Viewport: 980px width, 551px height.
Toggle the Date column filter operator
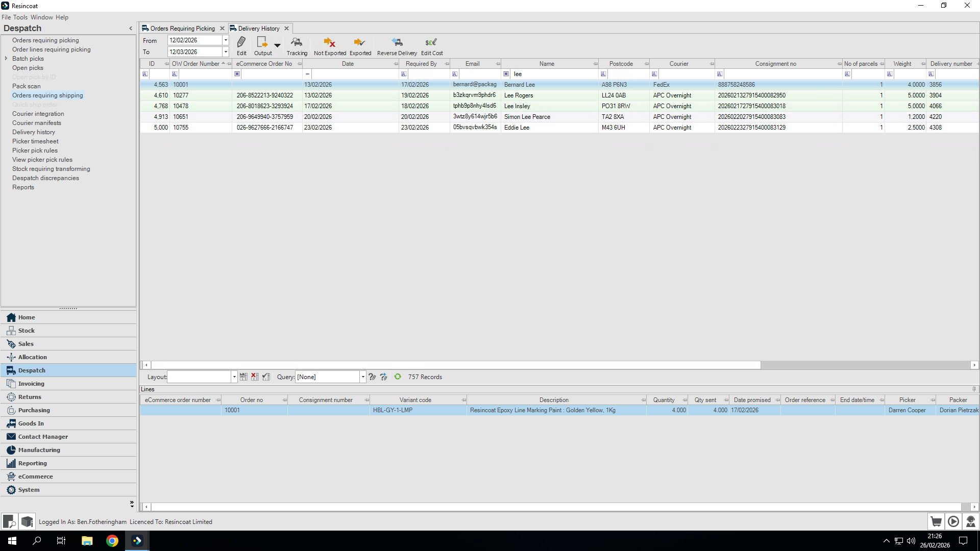(307, 74)
